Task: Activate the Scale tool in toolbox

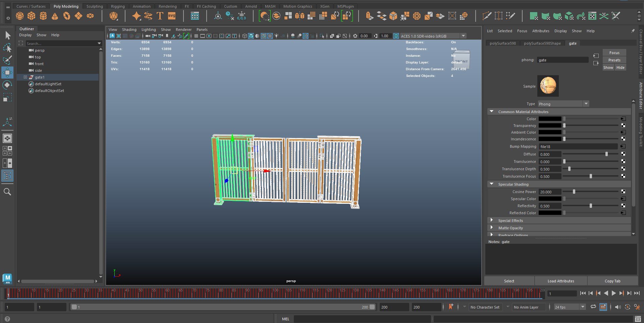Action: point(7,97)
